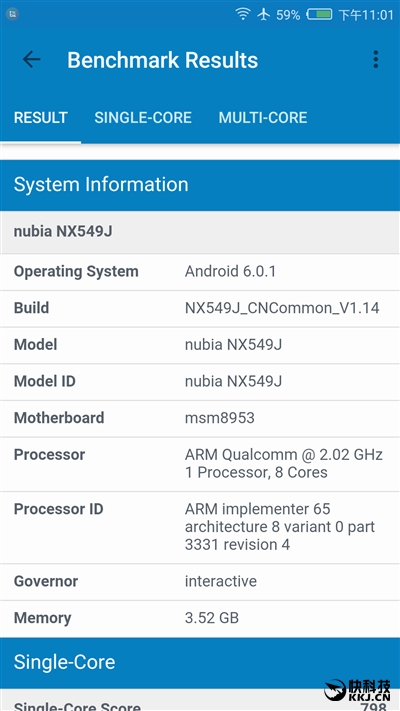Tap the airplane mode status icon

point(263,15)
